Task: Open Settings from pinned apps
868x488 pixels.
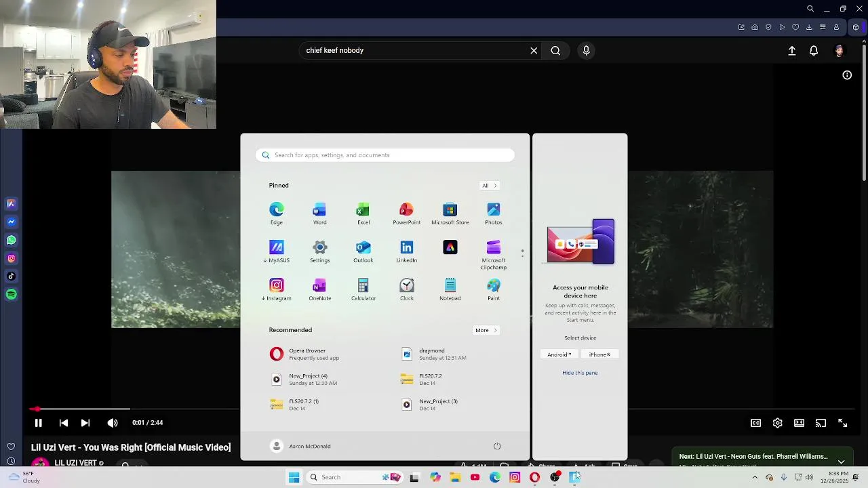Action: coord(319,251)
